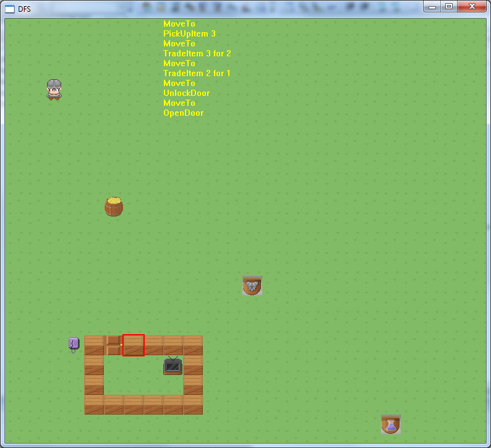Select the barrel of gold
491x448 pixels.
114,207
